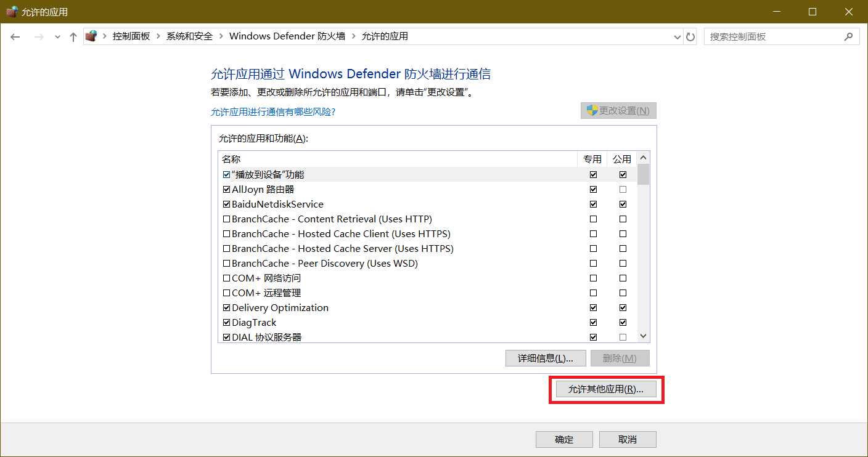Click the back navigation arrow
868x457 pixels.
pyautogui.click(x=15, y=37)
